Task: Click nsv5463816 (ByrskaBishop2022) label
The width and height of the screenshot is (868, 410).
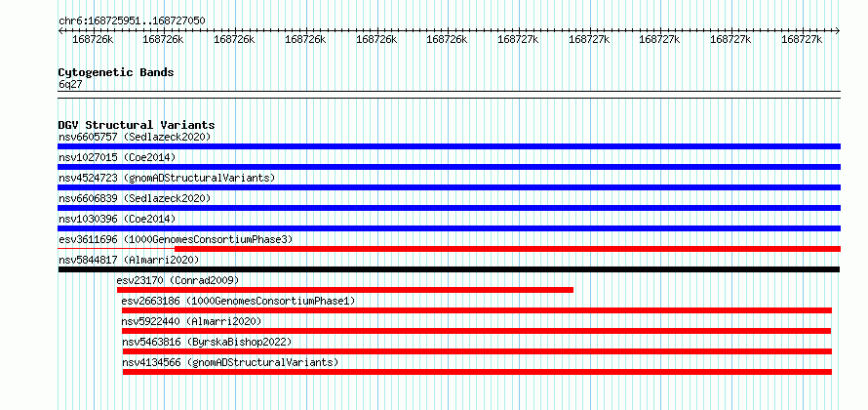Action: [x=207, y=342]
